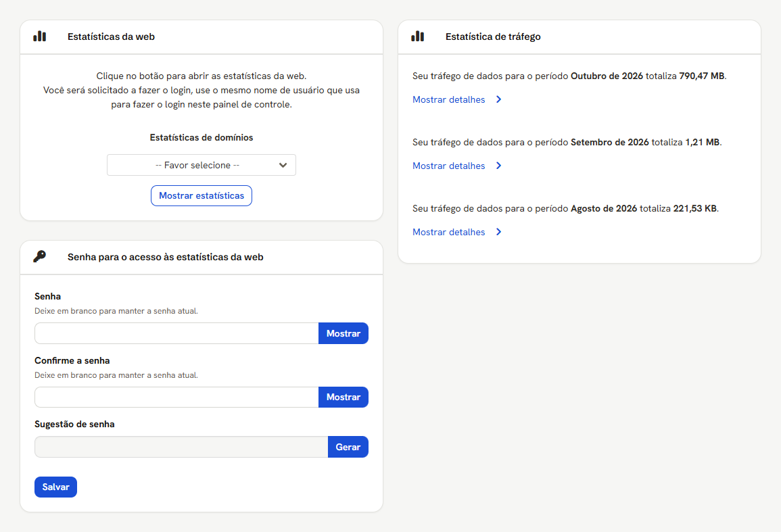Focus the Senha password input field

tap(176, 333)
